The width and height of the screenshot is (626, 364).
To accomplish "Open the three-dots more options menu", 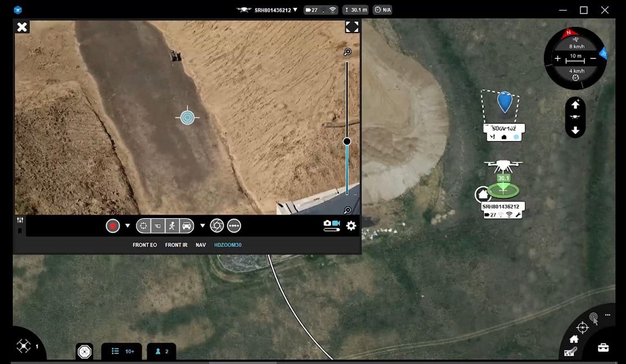I will click(607, 315).
